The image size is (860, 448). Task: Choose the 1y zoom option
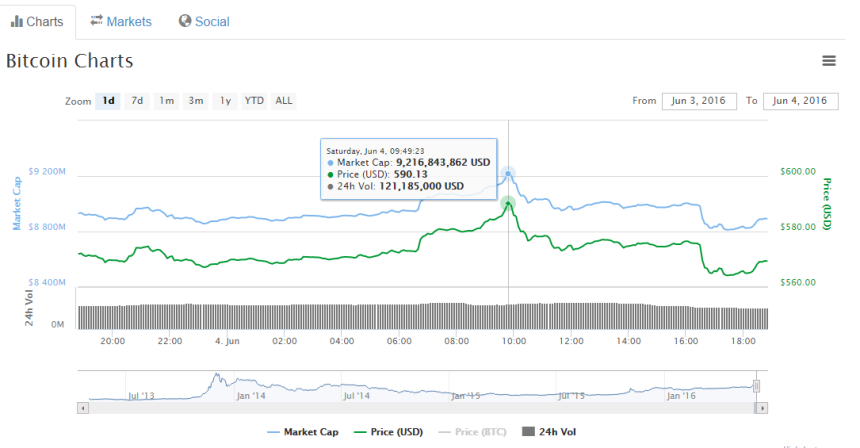pyautogui.click(x=226, y=101)
